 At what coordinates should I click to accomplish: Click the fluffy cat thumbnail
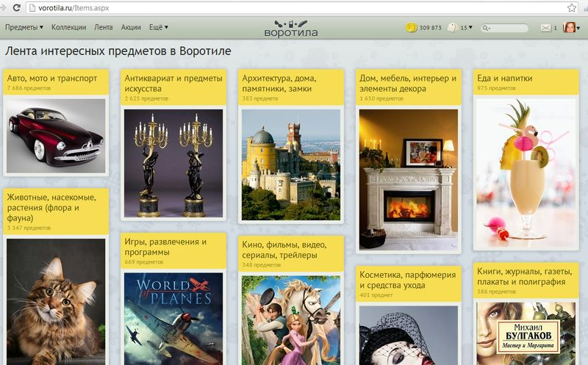[56, 302]
